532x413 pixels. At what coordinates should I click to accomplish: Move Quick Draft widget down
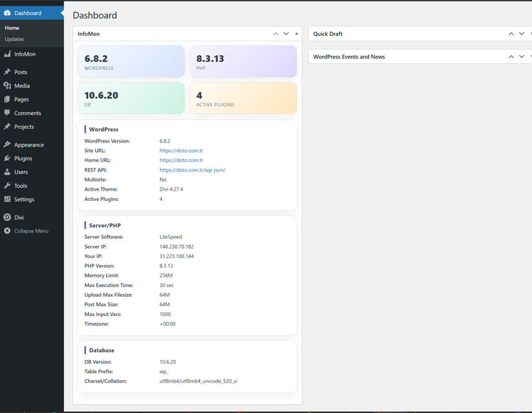(522, 34)
